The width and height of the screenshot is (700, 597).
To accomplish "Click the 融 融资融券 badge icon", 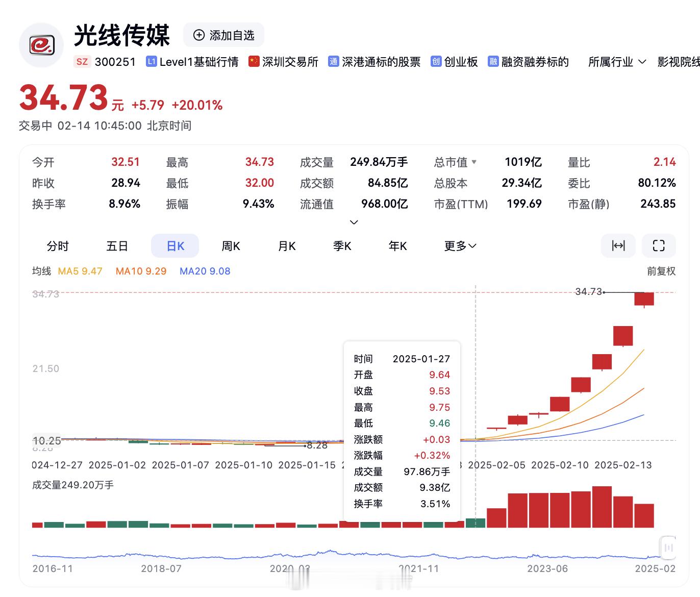I will click(493, 62).
